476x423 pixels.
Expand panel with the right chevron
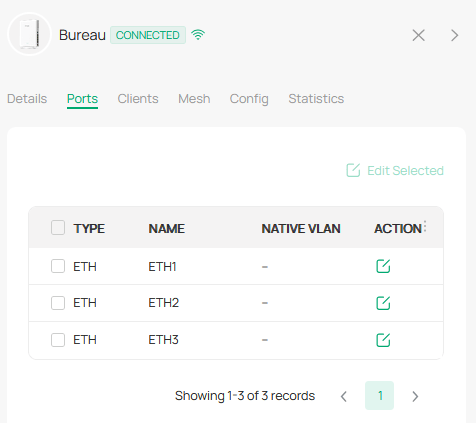click(455, 35)
